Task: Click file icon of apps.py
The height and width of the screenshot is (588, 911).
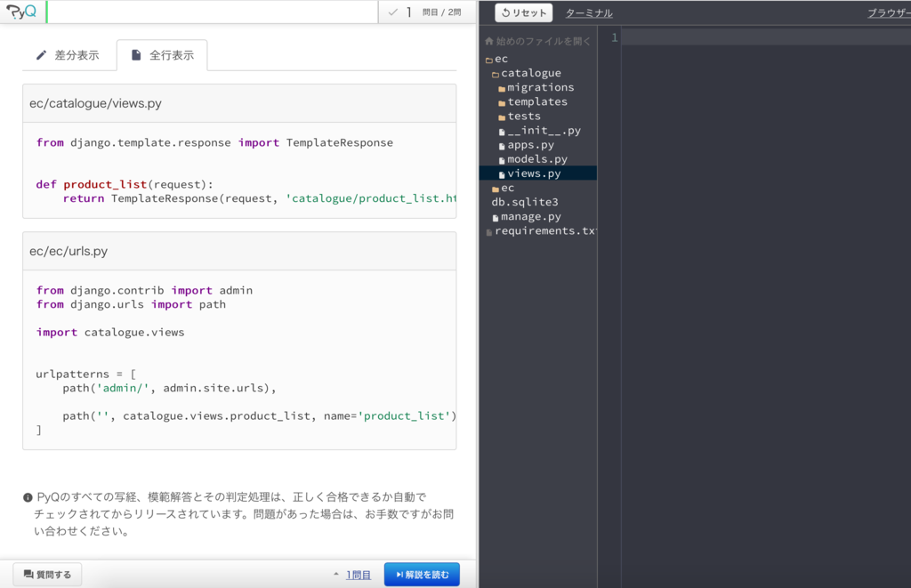Action: click(502, 146)
